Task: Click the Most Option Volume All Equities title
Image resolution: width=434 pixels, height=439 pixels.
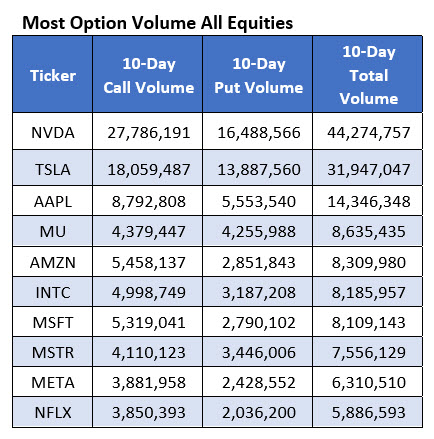Action: 158,23
